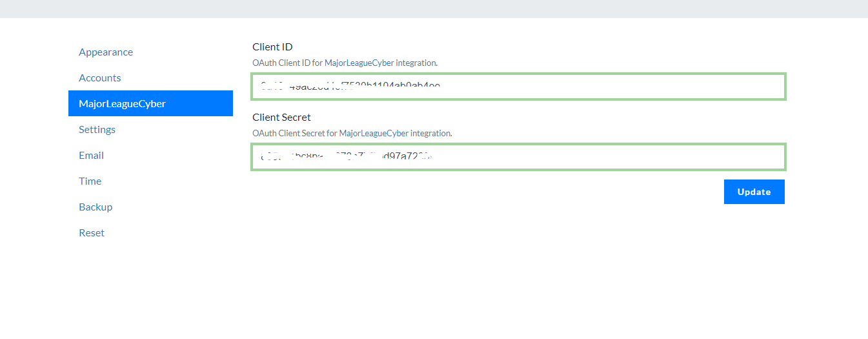
Task: Go to the Settings section
Action: pyautogui.click(x=97, y=130)
